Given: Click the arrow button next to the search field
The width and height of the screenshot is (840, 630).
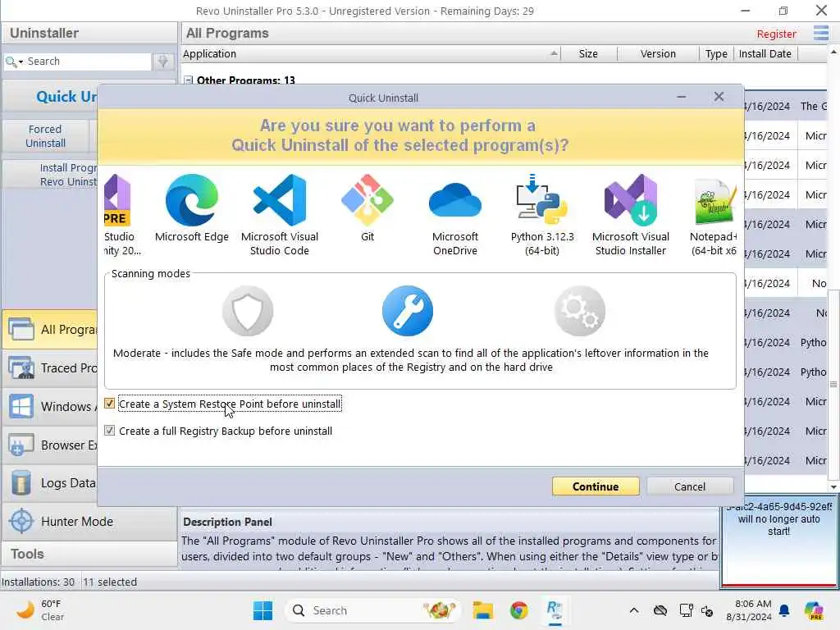Looking at the screenshot, I should pyautogui.click(x=163, y=62).
